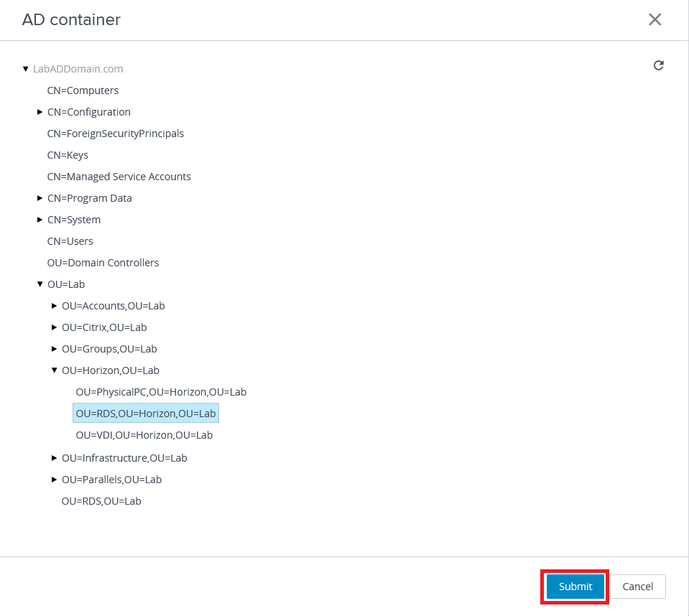This screenshot has height=616, width=689.
Task: Expand OU=Groups,OU=Lab arrow
Action: click(55, 349)
